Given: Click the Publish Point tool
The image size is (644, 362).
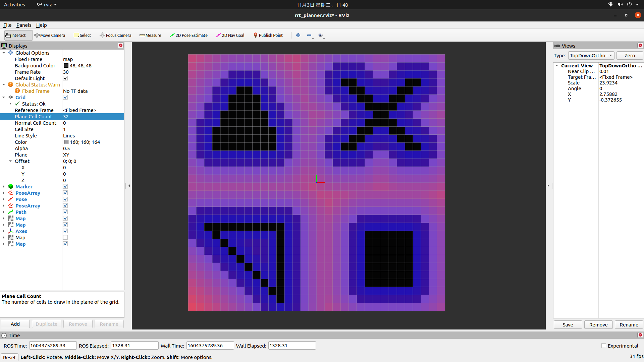Looking at the screenshot, I should point(267,35).
